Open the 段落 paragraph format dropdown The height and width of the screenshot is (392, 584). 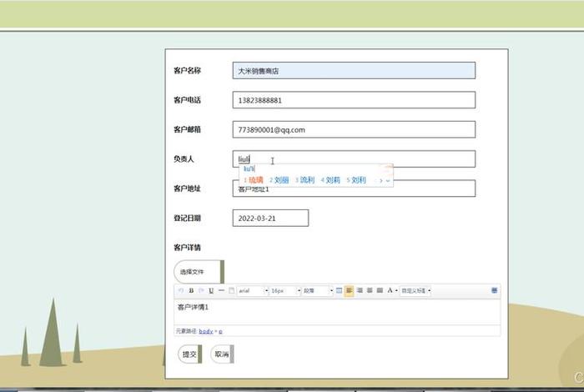click(x=317, y=290)
